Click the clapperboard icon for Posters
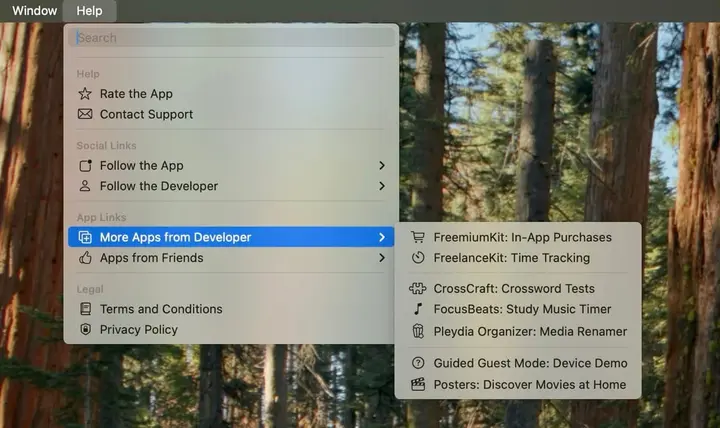Image resolution: width=720 pixels, height=428 pixels. point(418,384)
